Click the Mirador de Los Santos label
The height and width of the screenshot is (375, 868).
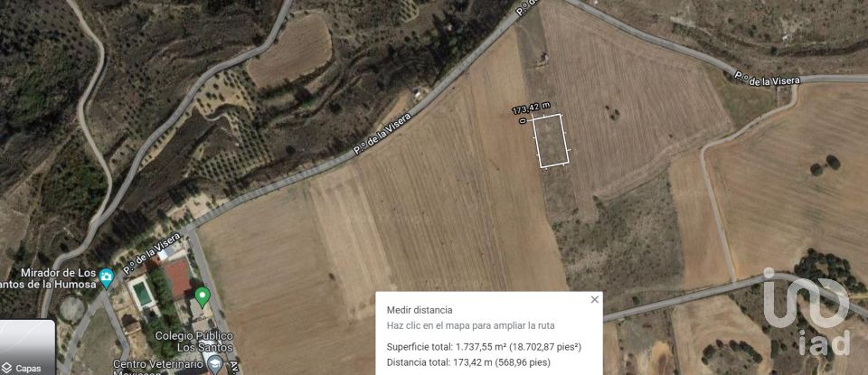(49, 278)
